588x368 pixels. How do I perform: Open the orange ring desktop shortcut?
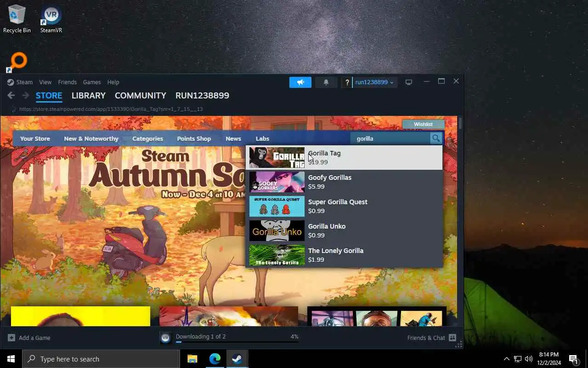[x=17, y=63]
